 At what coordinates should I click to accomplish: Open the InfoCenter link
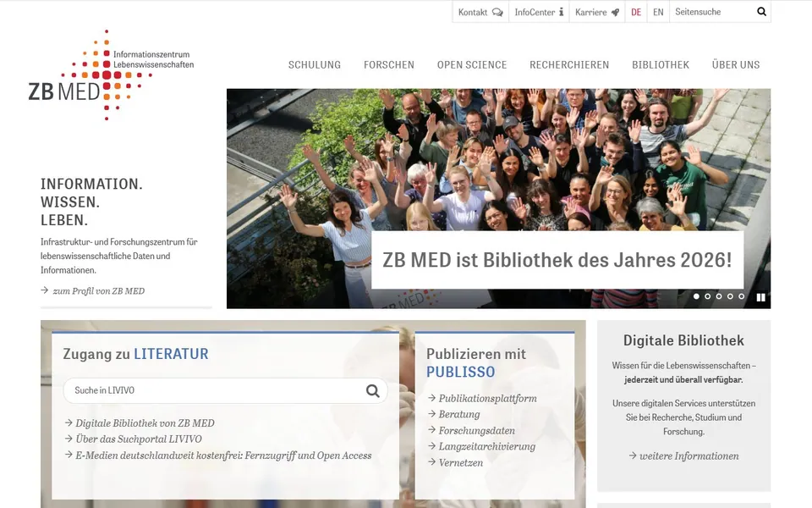(539, 12)
